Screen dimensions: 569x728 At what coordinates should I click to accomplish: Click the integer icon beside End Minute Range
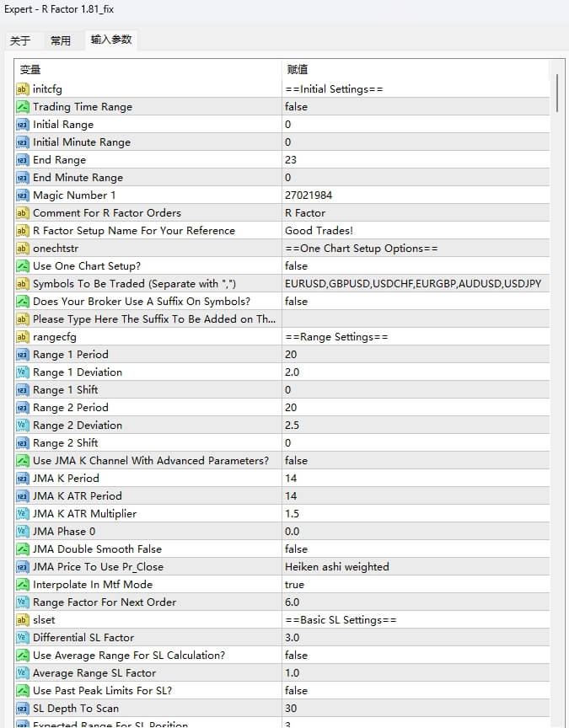[x=22, y=177]
